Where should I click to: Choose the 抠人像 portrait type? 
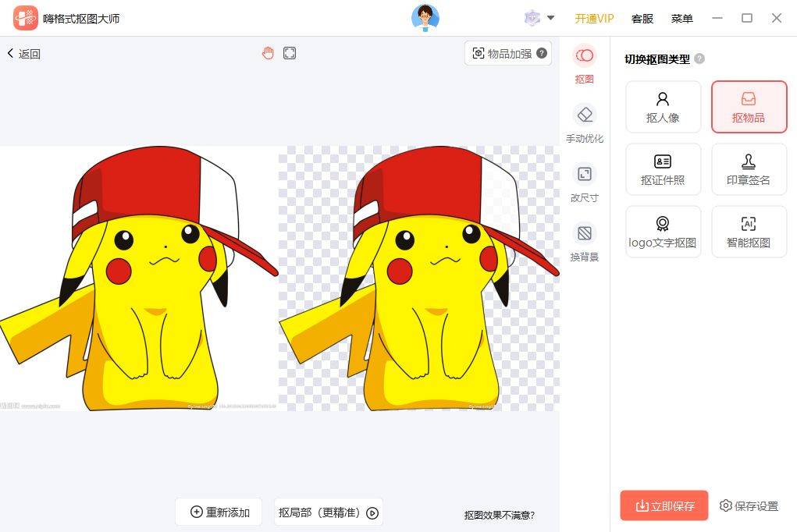pos(663,107)
